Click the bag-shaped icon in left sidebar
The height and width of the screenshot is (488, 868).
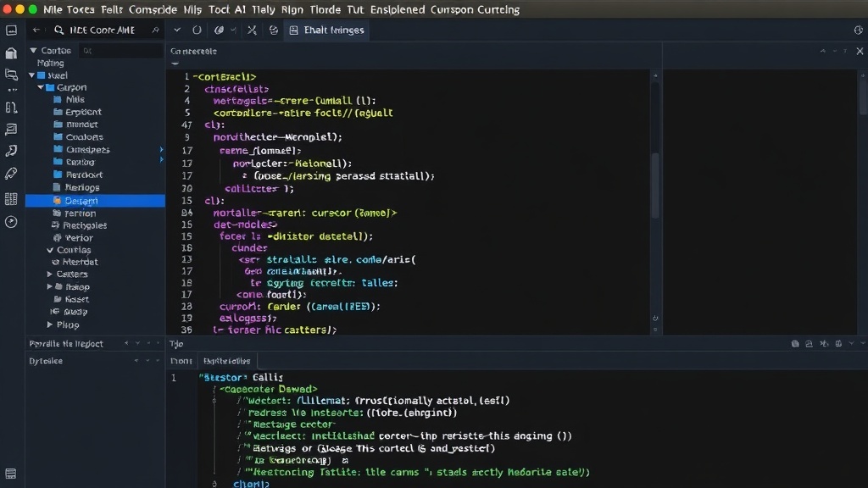(x=11, y=53)
